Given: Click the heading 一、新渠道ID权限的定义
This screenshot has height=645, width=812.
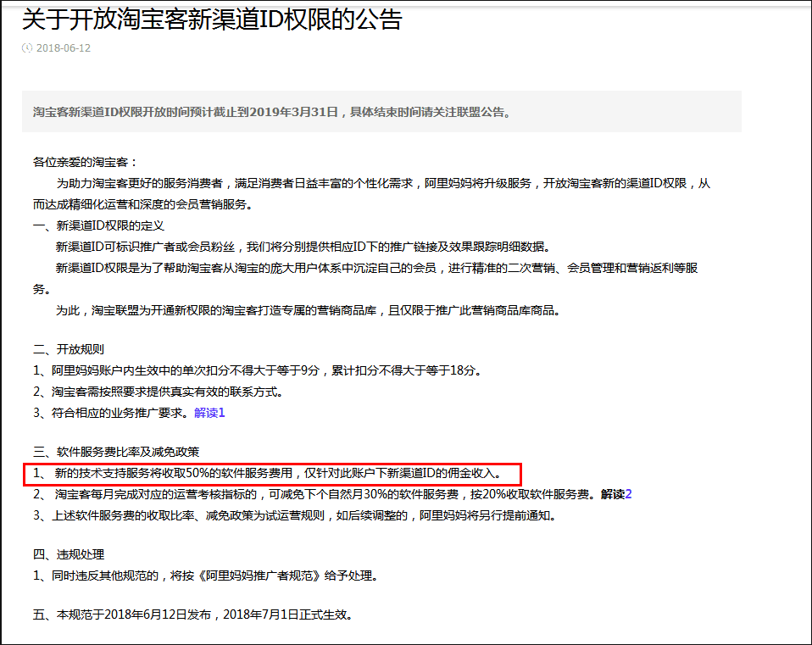Looking at the screenshot, I should tap(98, 225).
